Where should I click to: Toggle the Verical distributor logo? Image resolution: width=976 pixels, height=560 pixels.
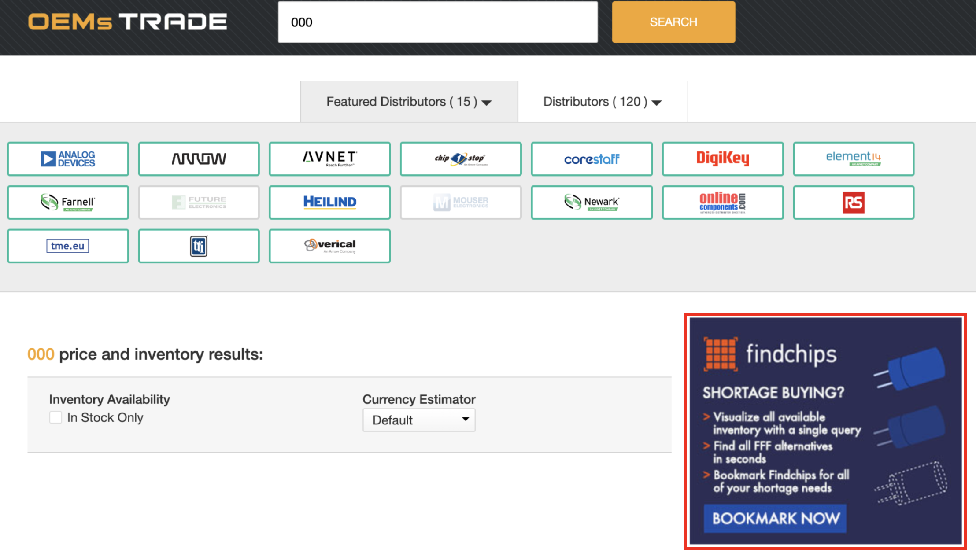[x=329, y=246]
